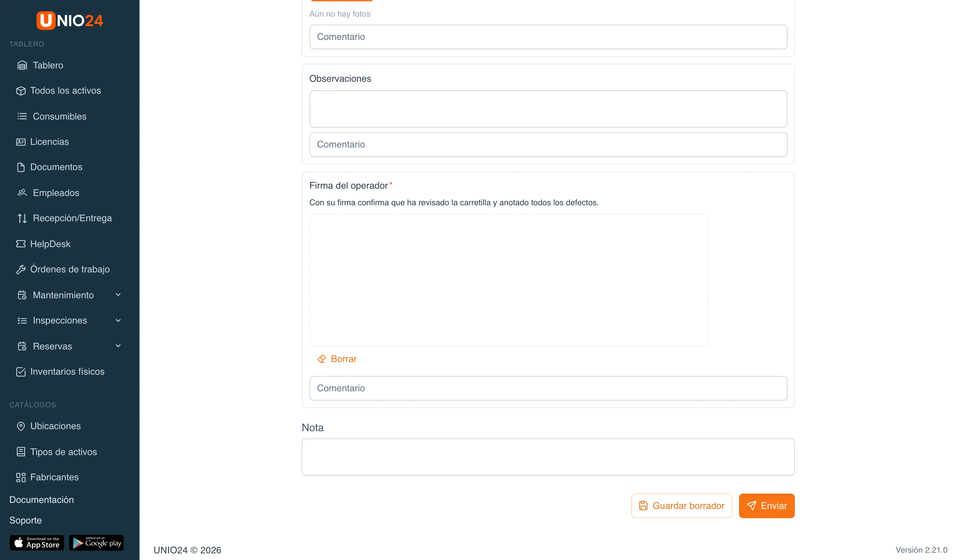Open the Empleados menu item
This screenshot has height=560, width=957.
[x=56, y=193]
